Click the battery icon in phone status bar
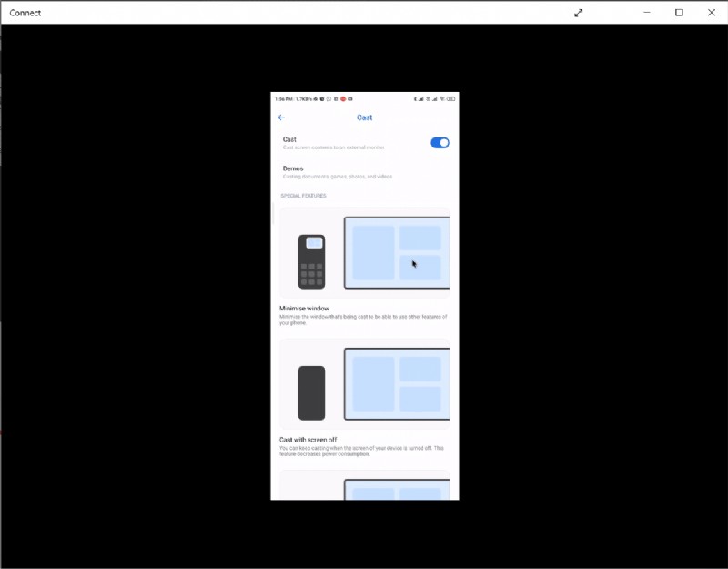The image size is (728, 569). (x=451, y=98)
